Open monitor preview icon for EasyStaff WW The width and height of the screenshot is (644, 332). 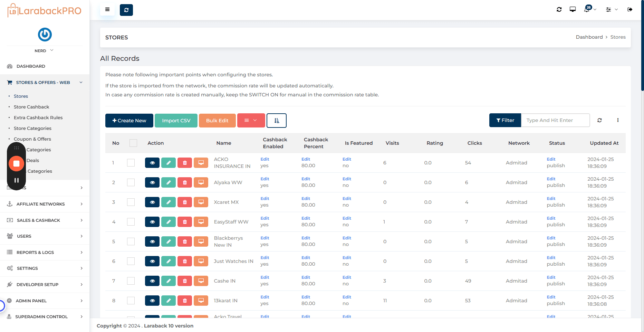[x=201, y=222]
